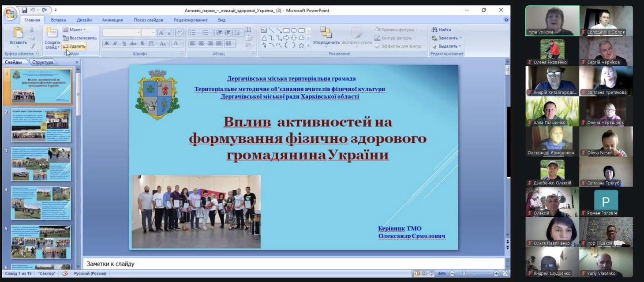Select slide 3 thumbnail in slides panel
Viewport: 644px width, 282px height.
click(41, 164)
